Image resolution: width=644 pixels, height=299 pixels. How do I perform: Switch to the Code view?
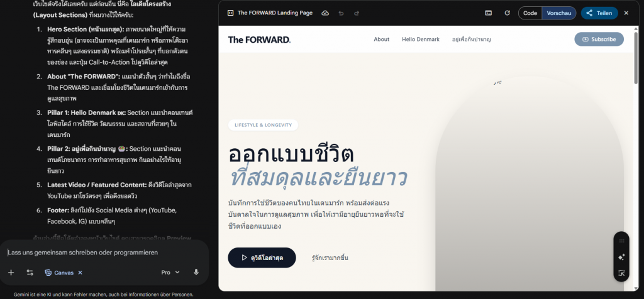coord(530,13)
